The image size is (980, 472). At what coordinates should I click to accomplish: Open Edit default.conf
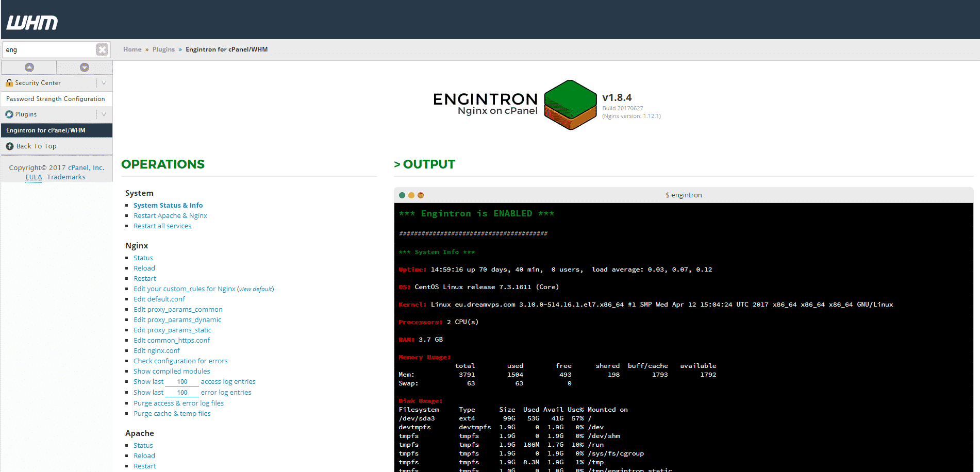pos(159,299)
